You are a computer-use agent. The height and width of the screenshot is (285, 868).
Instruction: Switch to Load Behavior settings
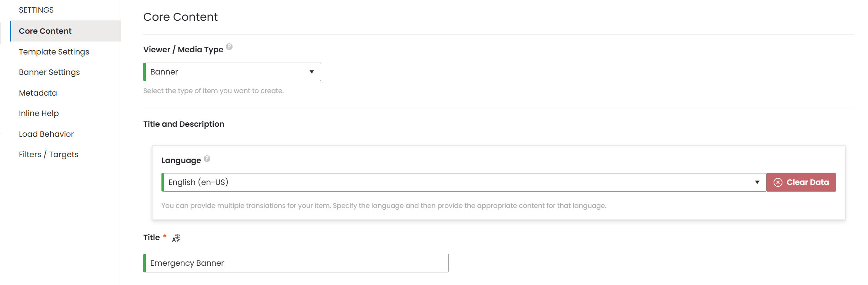coord(46,134)
